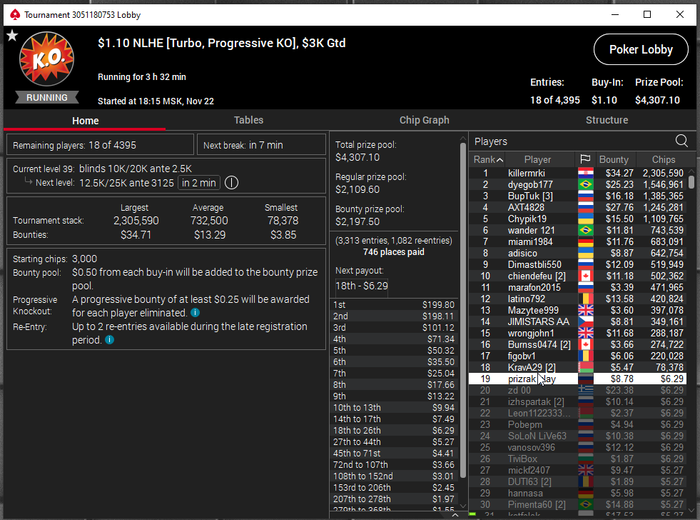The width and height of the screenshot is (700, 520).
Task: Click the players list scrollbar thumb
Action: pos(692,182)
